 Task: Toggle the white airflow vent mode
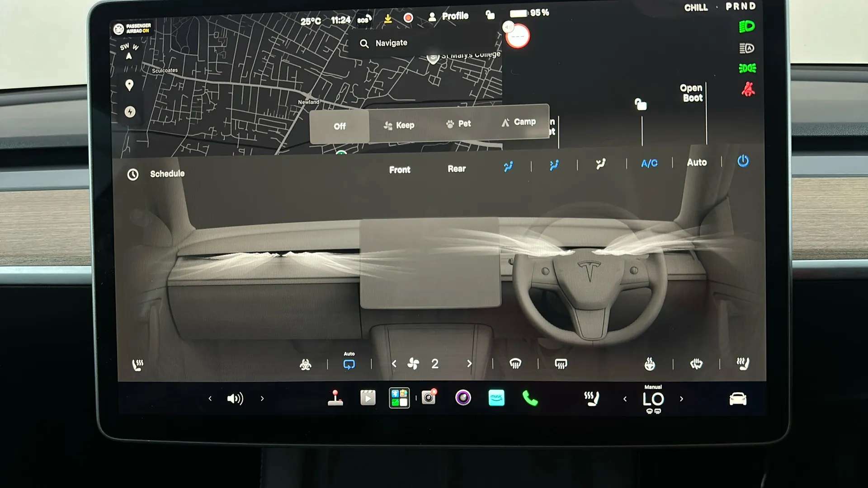click(x=600, y=164)
